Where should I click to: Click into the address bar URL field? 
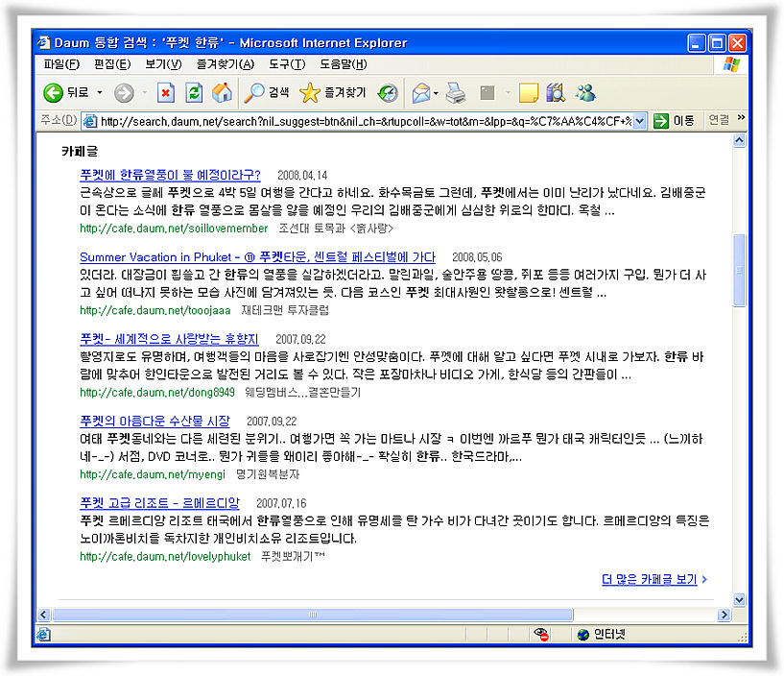366,121
